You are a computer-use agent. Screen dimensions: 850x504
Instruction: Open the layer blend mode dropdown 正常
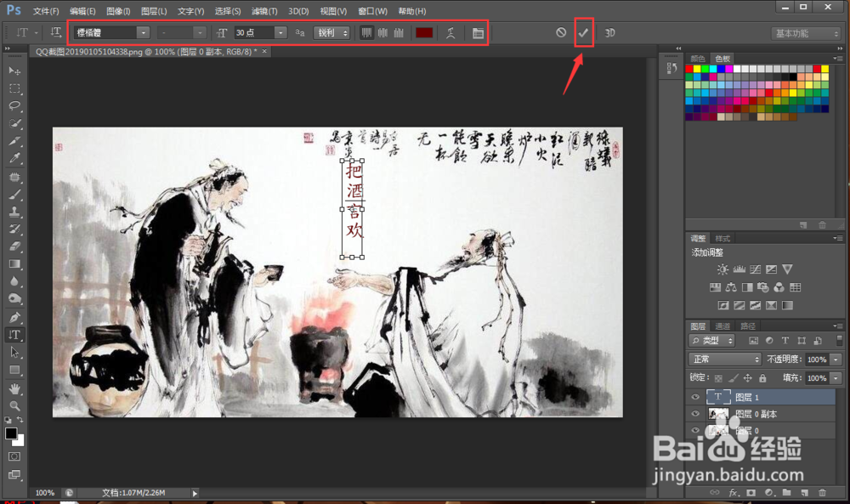(725, 360)
